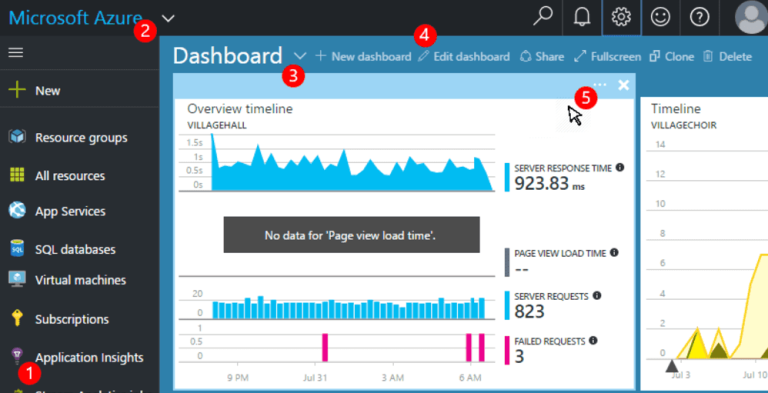Viewport: 768px width, 393px height.
Task: Click the Resource groups cube icon
Action: coord(17,137)
